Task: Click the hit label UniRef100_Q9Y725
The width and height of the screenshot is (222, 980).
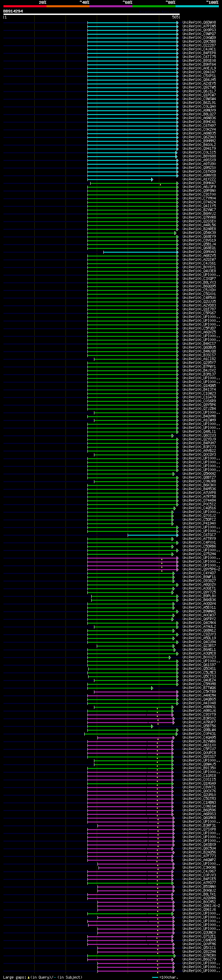Action: click(199, 592)
